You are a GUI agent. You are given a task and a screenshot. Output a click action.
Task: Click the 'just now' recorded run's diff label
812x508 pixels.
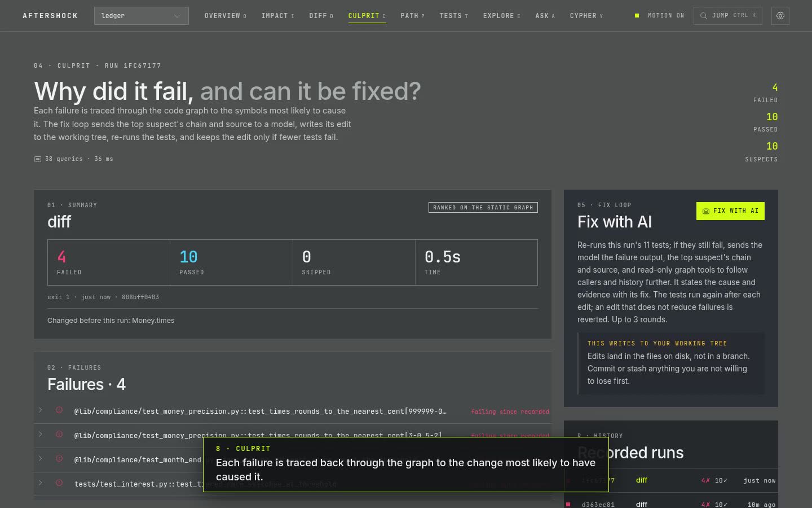(x=642, y=480)
